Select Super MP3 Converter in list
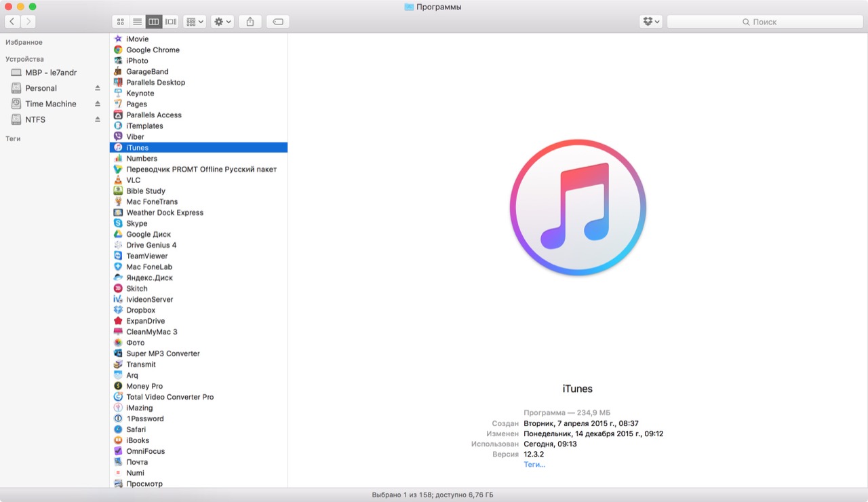The image size is (868, 502). point(199,353)
